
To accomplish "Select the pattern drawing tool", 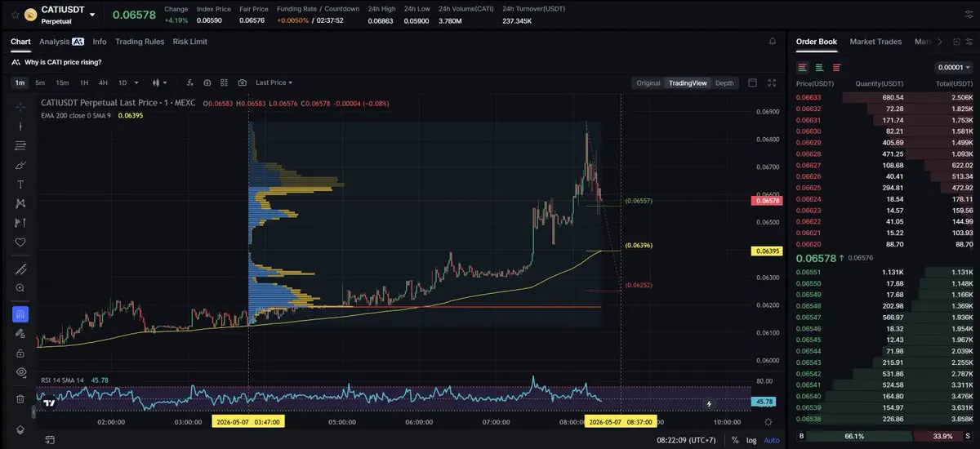I will click(x=20, y=203).
